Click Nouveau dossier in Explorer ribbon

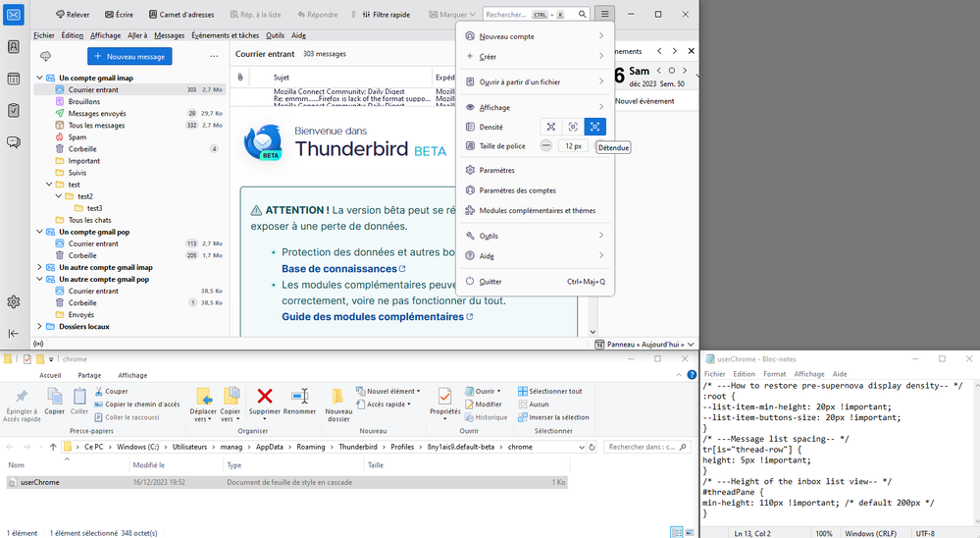(x=338, y=404)
